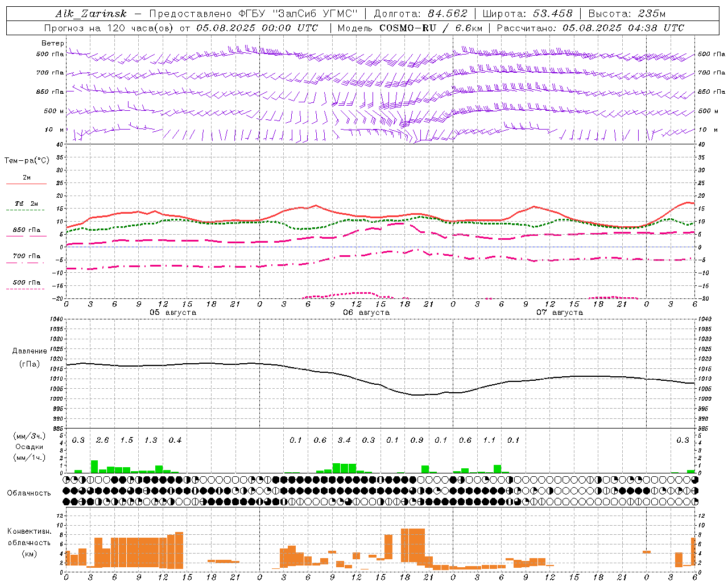This screenshot has width=728, height=582.
Task: Click the computed time "05.08.2025 04:38 UTC"
Action: pyautogui.click(x=623, y=28)
